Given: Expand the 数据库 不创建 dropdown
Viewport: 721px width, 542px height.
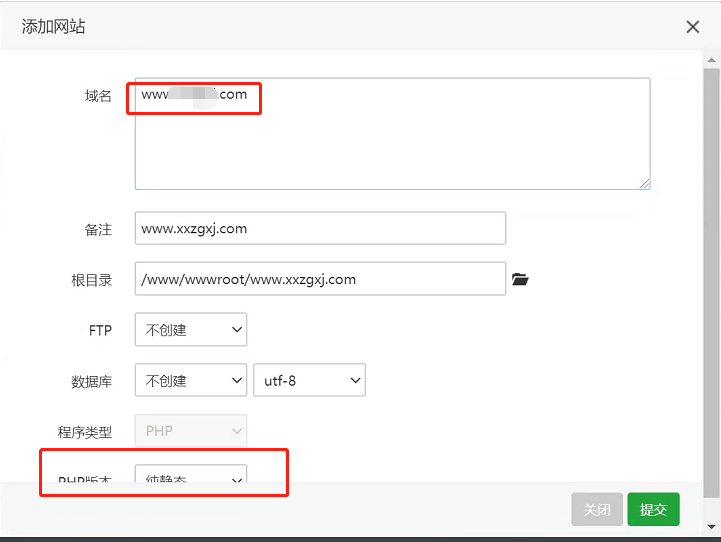Looking at the screenshot, I should click(x=191, y=380).
